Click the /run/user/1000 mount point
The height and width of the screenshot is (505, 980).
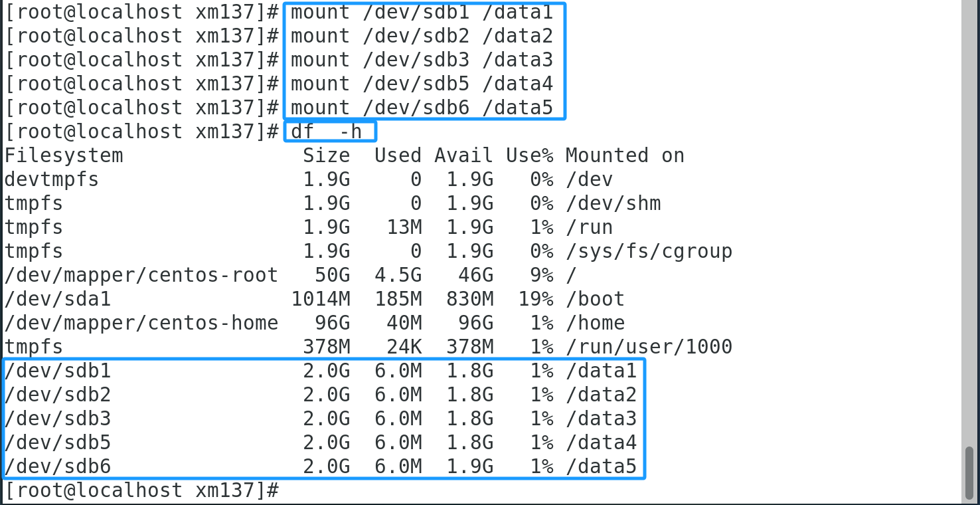(x=649, y=347)
